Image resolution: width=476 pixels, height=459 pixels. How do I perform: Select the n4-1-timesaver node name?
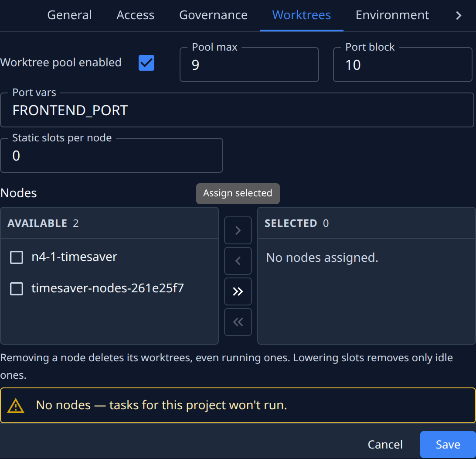pos(75,257)
